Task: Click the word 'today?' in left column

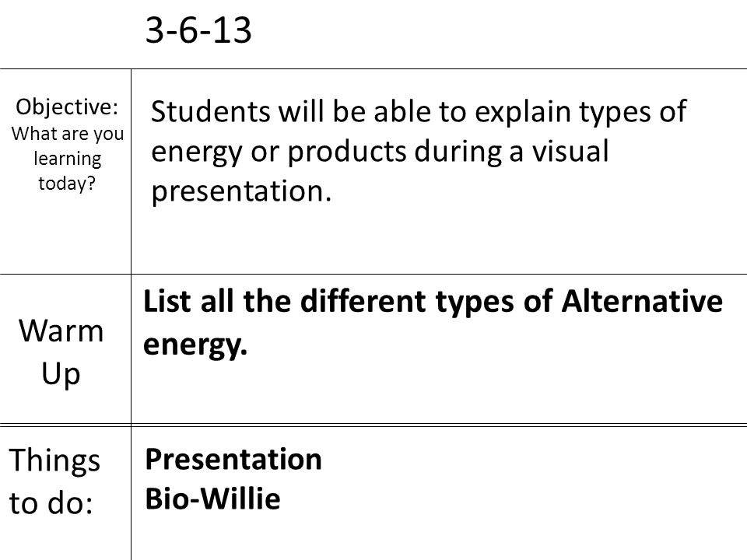Action: click(67, 184)
